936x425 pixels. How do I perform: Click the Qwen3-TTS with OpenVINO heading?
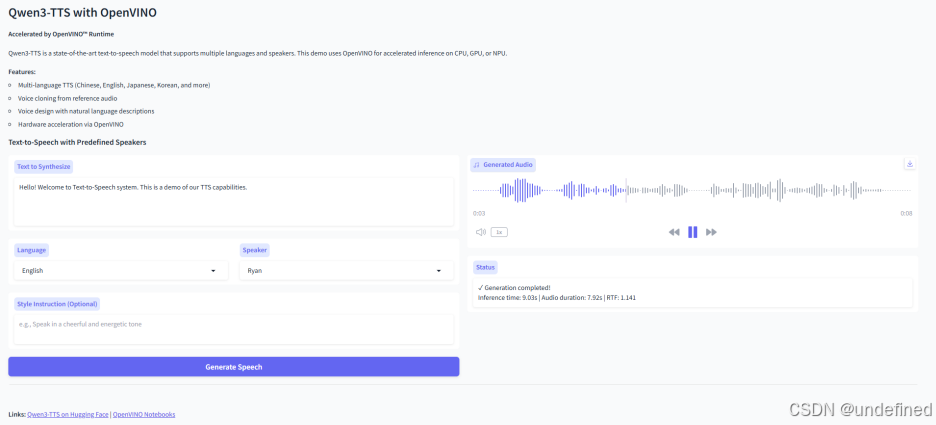[x=82, y=13]
